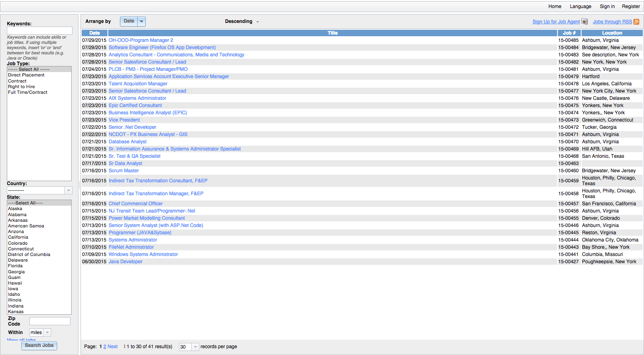Click inside the Keywords text field
The image size is (644, 355).
(39, 31)
